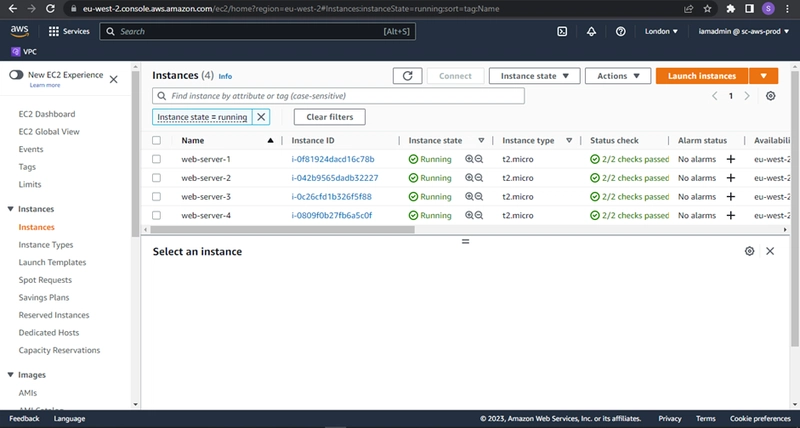Open Instance state column filter arrow
Image resolution: width=800 pixels, height=428 pixels.
481,140
